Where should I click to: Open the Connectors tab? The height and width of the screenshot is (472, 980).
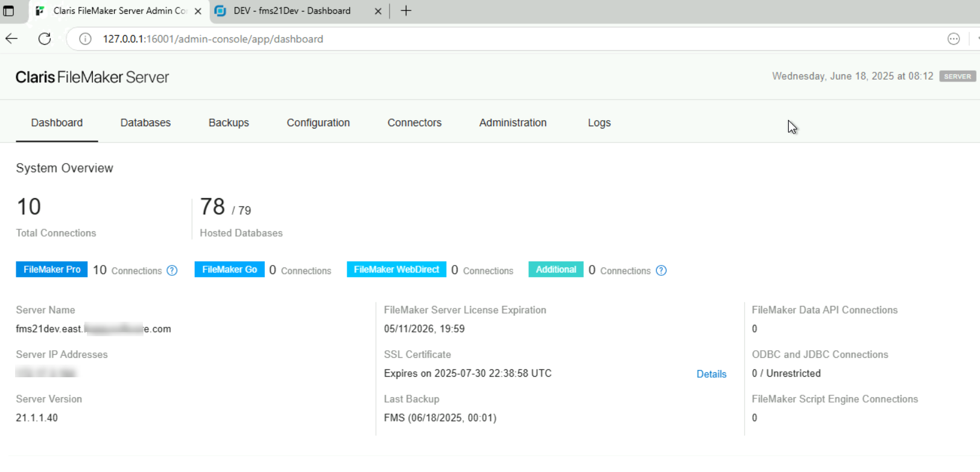coord(414,123)
